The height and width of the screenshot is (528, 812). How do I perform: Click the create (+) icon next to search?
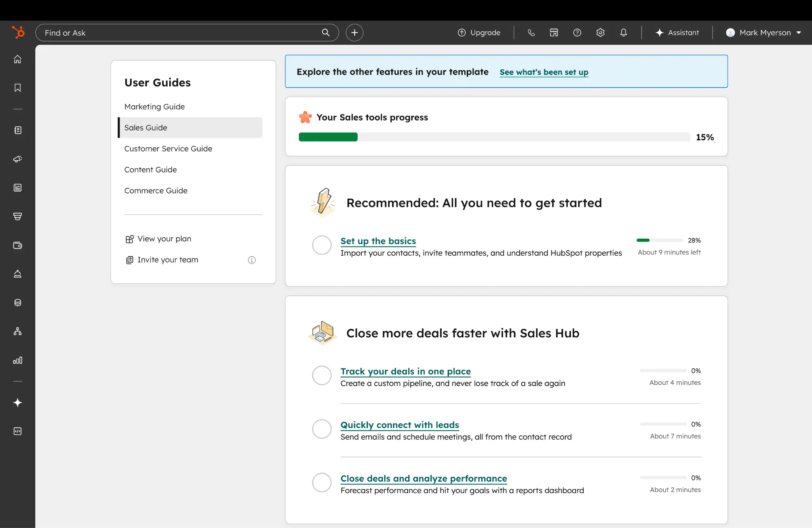pos(354,33)
